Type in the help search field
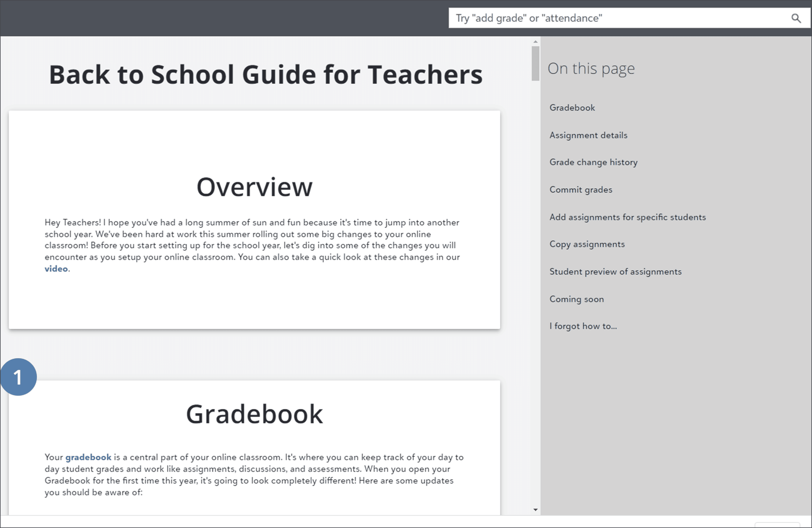812x528 pixels. (x=614, y=18)
